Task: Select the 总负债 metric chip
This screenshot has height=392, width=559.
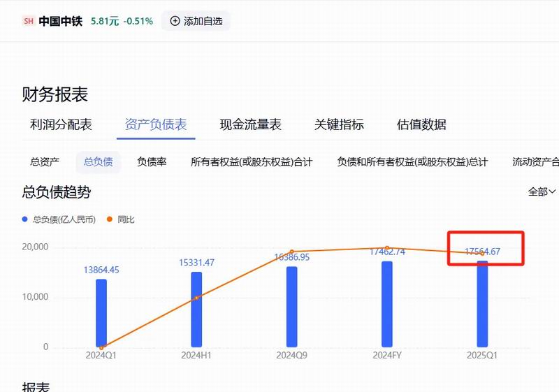Action: pos(99,162)
